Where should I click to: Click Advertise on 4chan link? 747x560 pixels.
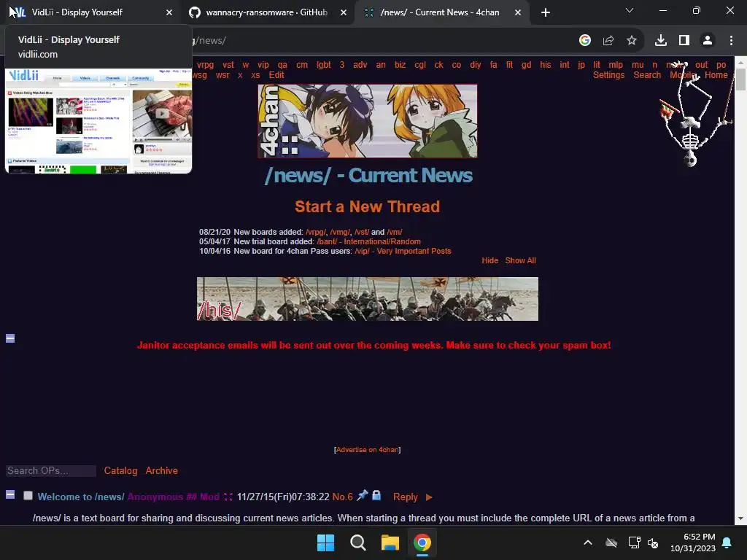click(x=368, y=449)
